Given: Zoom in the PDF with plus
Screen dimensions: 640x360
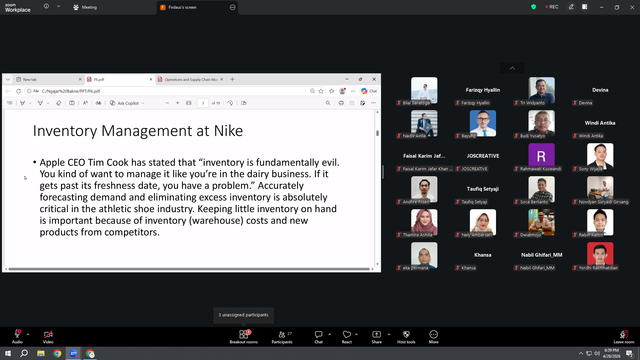Looking at the screenshot, I should click(x=178, y=103).
